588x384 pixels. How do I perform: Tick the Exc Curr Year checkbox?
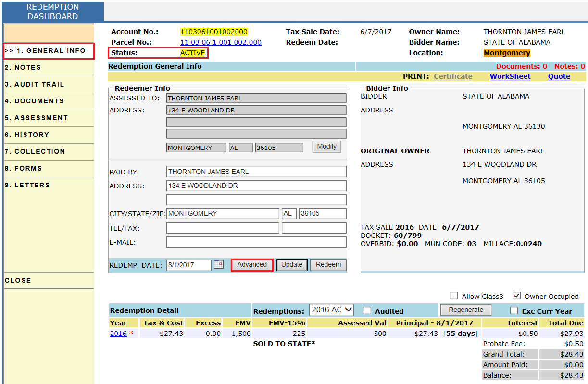pos(514,310)
